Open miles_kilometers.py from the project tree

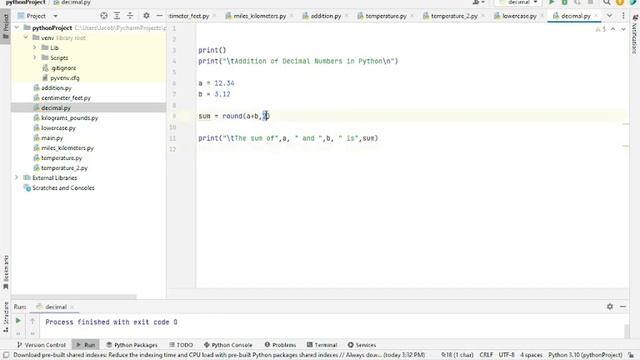(64, 148)
